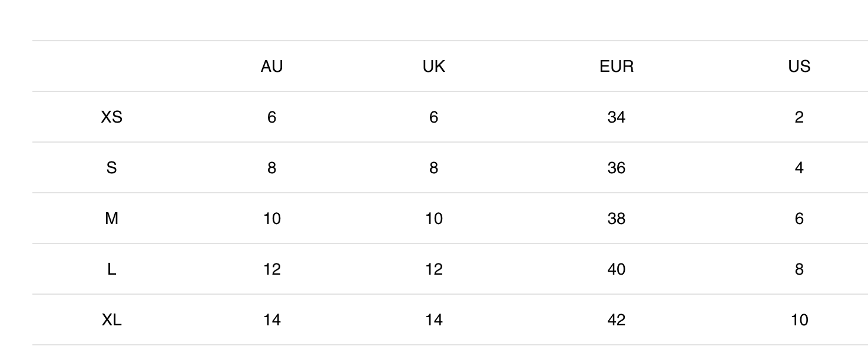Click AU size 10 in M row
This screenshot has width=868, height=356.
[271, 219]
